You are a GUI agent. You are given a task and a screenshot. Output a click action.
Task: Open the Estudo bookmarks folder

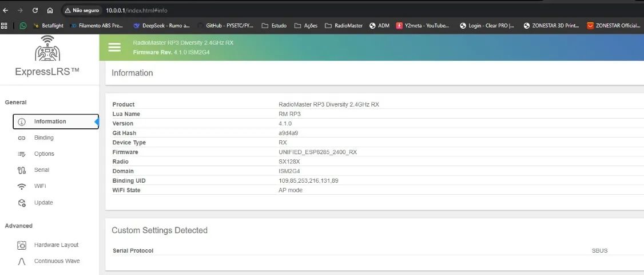(x=274, y=26)
